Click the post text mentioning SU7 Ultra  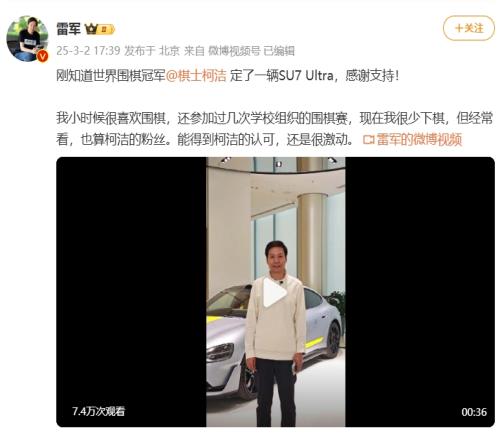coord(227,76)
